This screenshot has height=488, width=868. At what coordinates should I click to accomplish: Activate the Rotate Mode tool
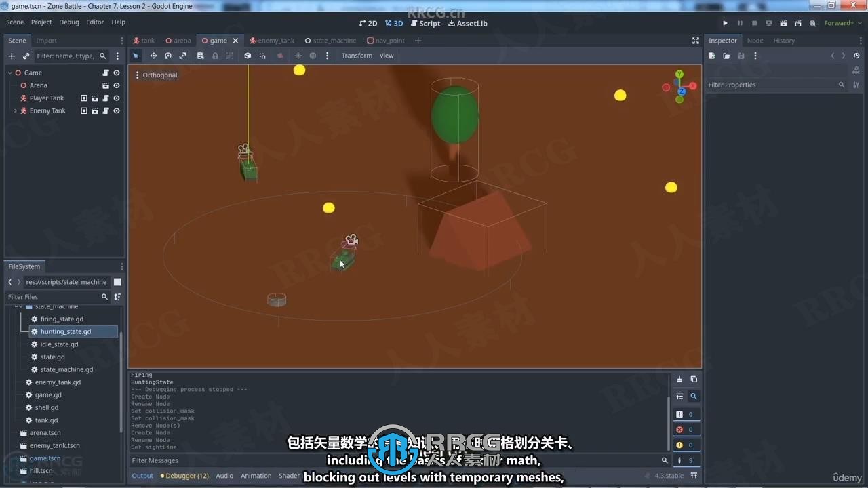pos(168,56)
